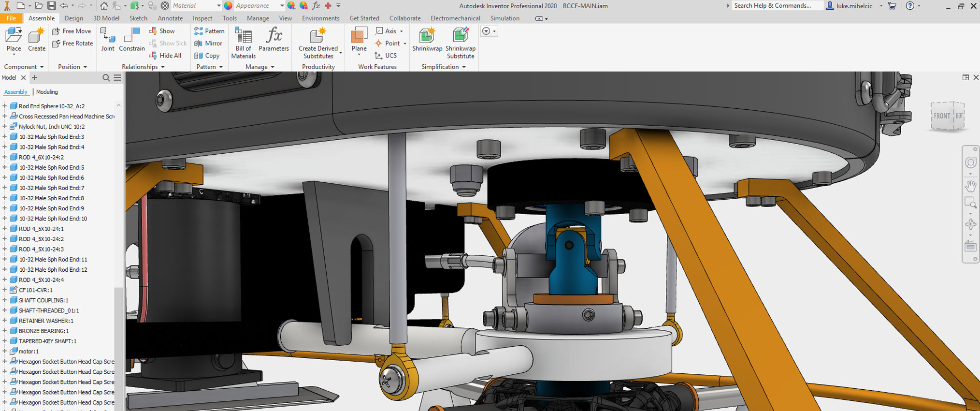
Task: Expand the Relationships panel dropdown
Action: click(163, 67)
